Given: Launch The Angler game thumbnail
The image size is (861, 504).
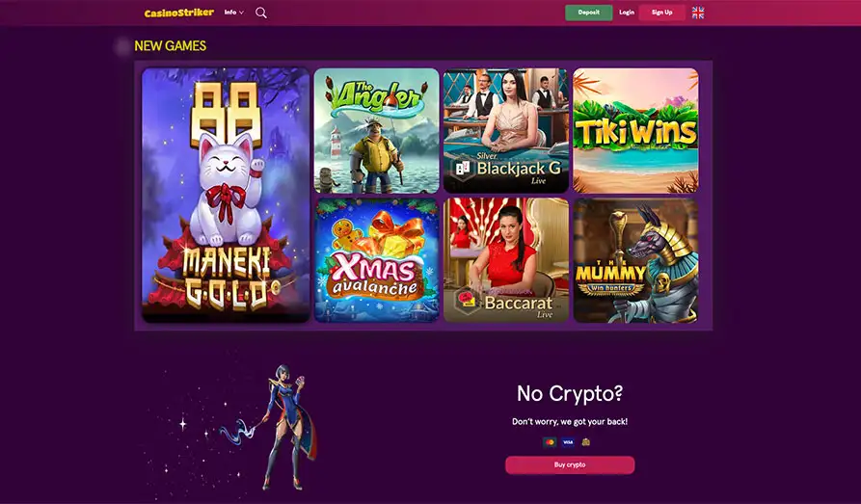Looking at the screenshot, I should coord(377,131).
